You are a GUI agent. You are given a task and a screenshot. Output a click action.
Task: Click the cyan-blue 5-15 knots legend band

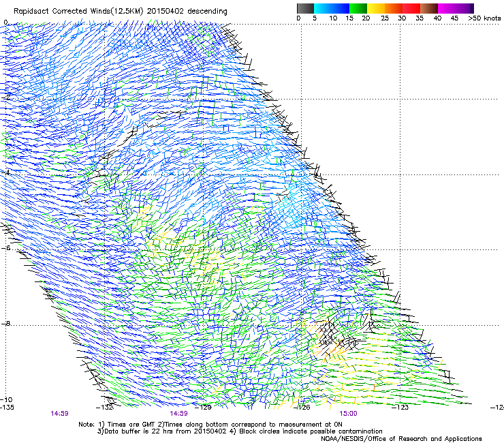[332, 8]
